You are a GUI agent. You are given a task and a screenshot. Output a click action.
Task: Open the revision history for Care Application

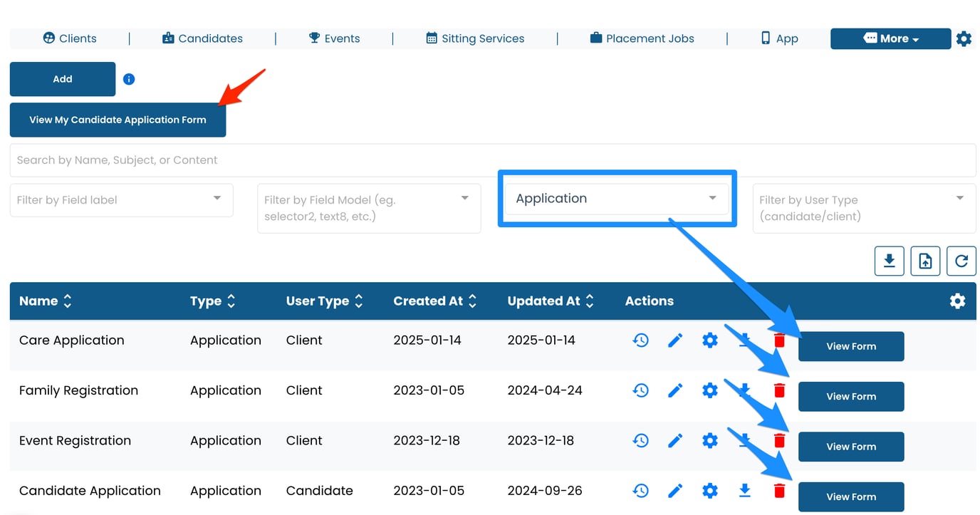coord(640,340)
